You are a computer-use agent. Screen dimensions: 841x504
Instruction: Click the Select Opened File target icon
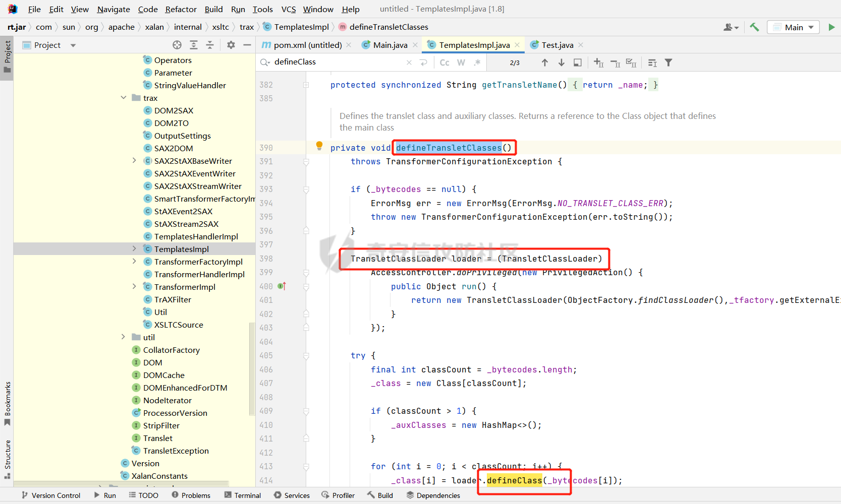[x=177, y=45]
